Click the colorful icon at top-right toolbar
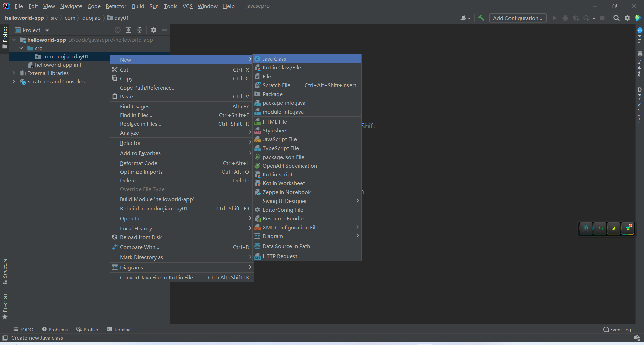The height and width of the screenshot is (345, 644). [638, 18]
